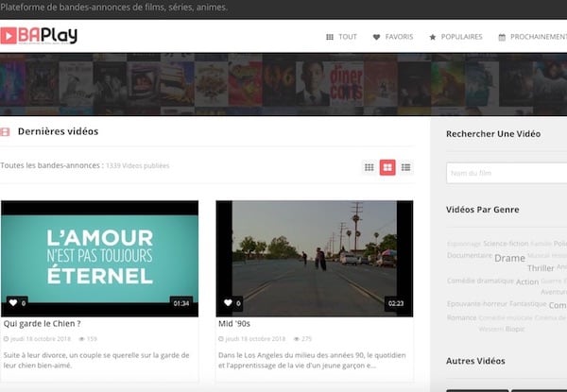Select the Comédie dramatique genre tag
The image size is (567, 392).
pyautogui.click(x=480, y=281)
